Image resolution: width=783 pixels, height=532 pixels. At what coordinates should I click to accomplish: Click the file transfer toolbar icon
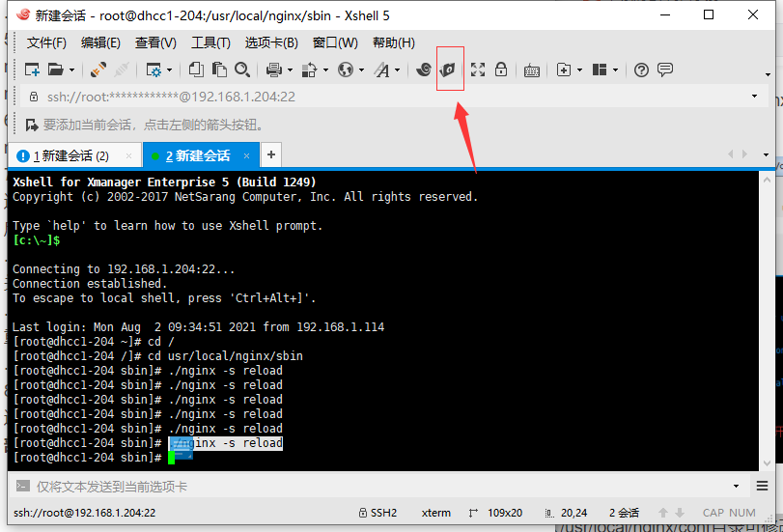click(309, 70)
